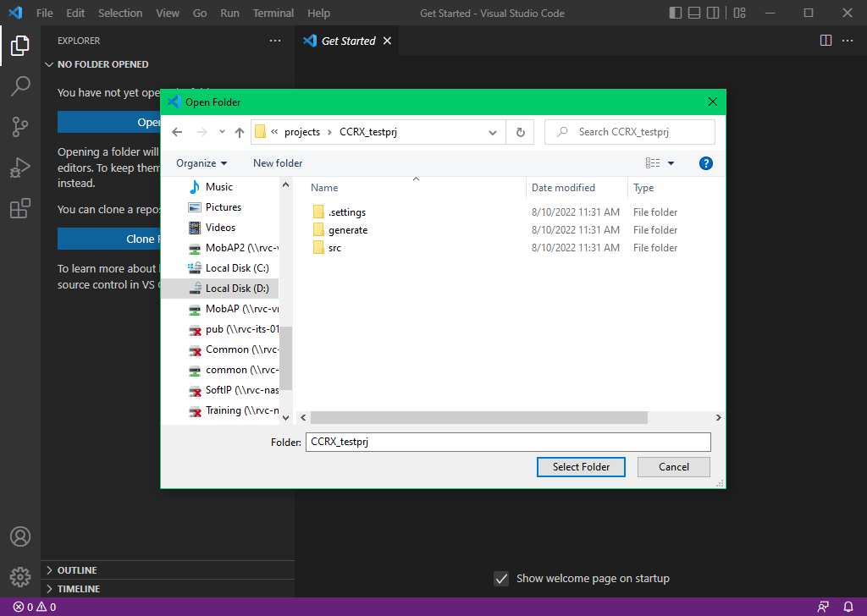Screen dimensions: 867x616
Task: Click the feedback icon in status bar
Action: click(x=823, y=607)
